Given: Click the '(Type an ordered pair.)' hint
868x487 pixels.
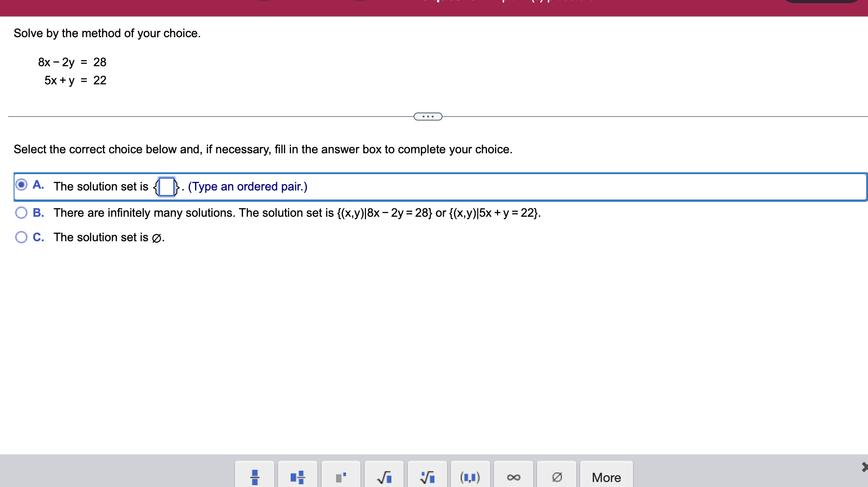Looking at the screenshot, I should coord(248,186).
